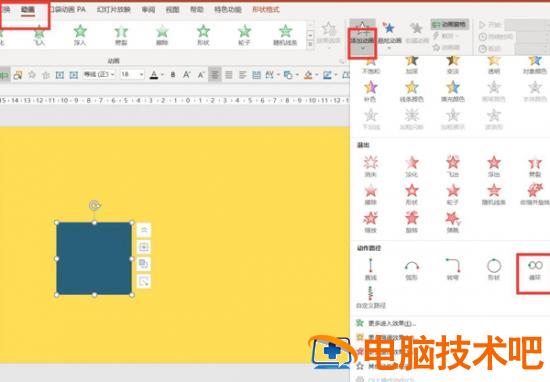Choose the 填充颜色 (Fill Color) emphasis effect
The height and width of the screenshot is (382, 550).
click(x=453, y=91)
